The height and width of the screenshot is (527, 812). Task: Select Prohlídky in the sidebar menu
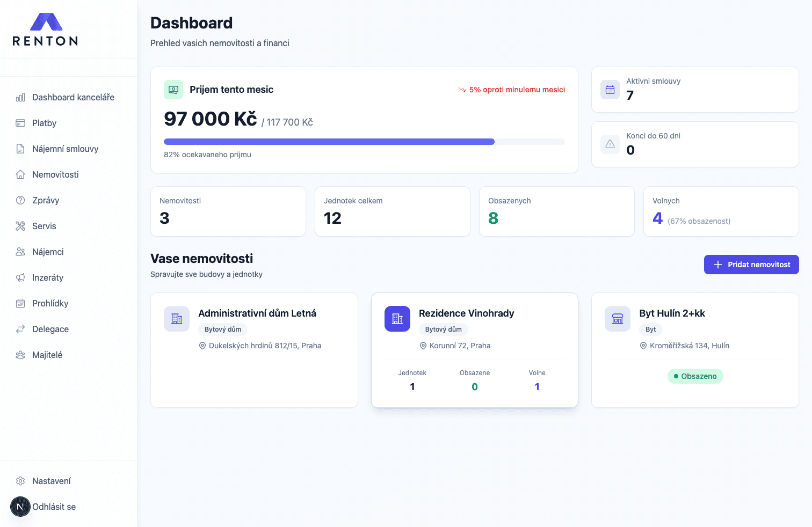[x=50, y=303]
